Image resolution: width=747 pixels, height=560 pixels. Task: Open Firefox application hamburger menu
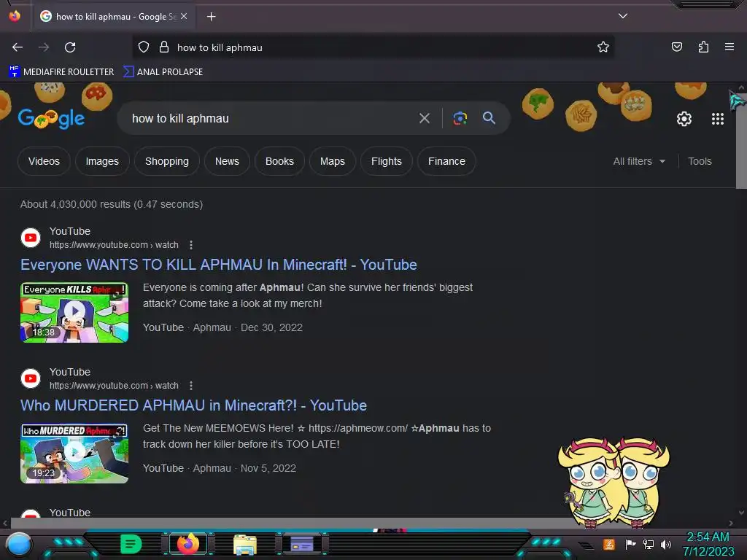coord(729,47)
